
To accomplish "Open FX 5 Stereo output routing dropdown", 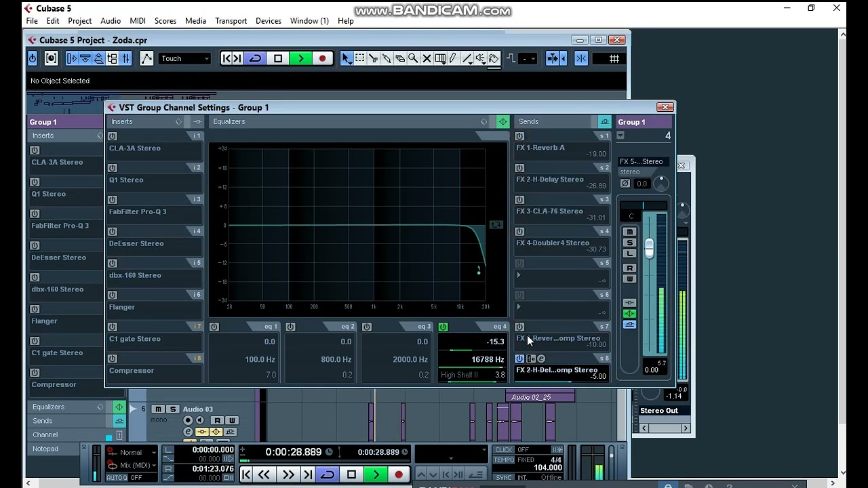I will [644, 161].
